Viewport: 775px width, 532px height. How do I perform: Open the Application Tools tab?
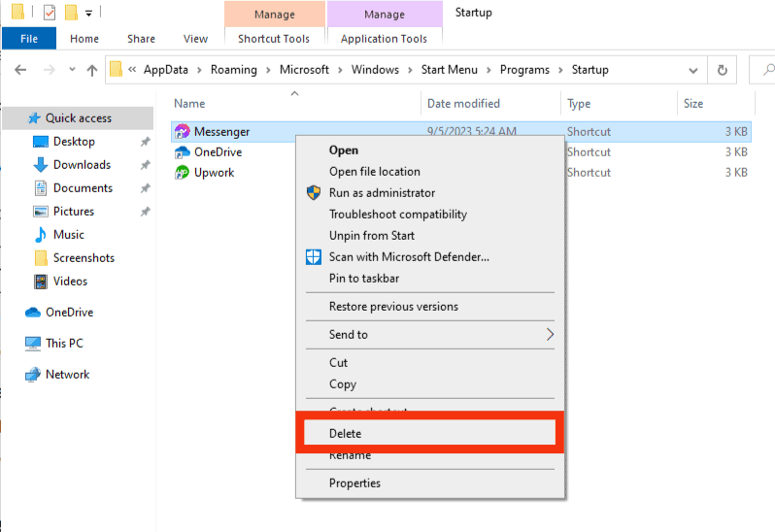click(384, 39)
